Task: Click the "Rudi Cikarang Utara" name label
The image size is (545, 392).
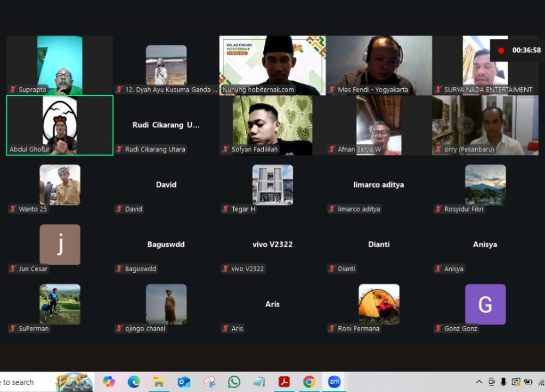Action: pos(155,149)
